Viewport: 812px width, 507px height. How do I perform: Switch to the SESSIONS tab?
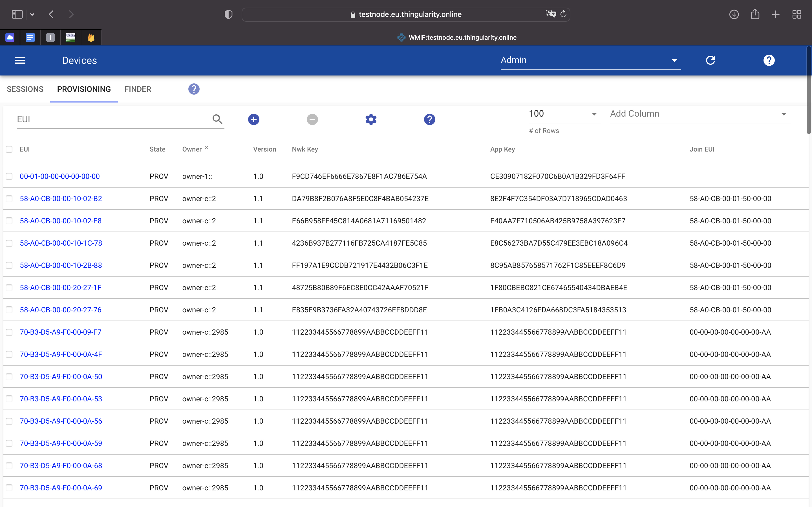click(x=25, y=89)
